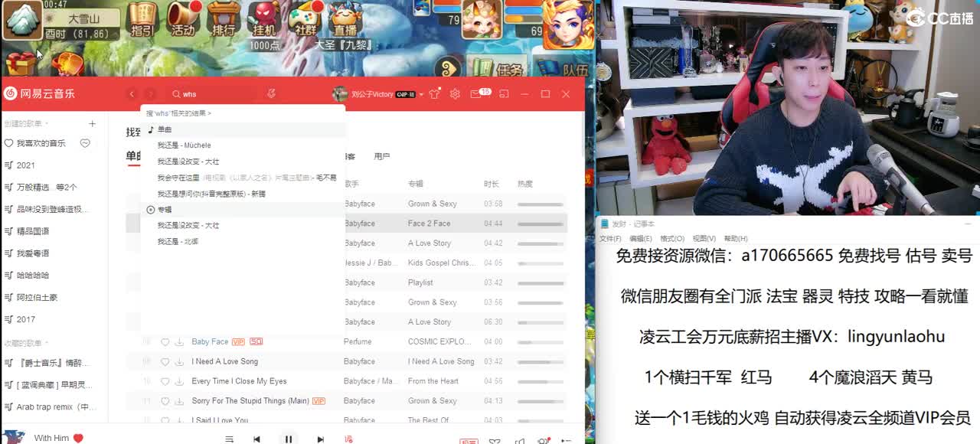
Task: Click the 挂机 auto-battle icon
Action: pyautogui.click(x=264, y=19)
